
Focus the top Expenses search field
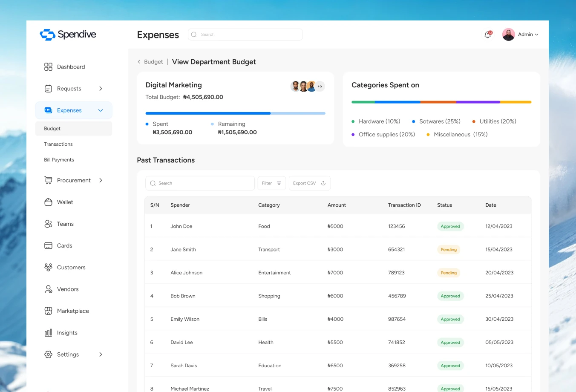point(245,35)
